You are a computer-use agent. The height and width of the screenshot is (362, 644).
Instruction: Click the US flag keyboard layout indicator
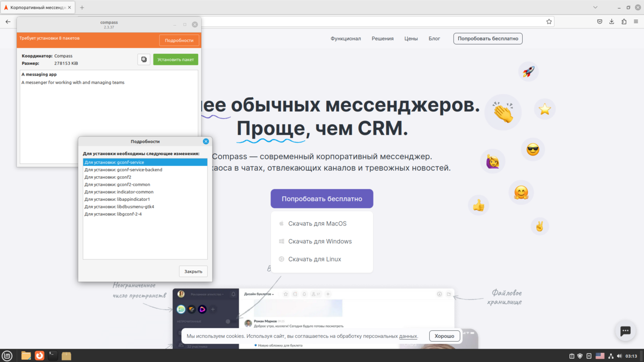pyautogui.click(x=599, y=356)
